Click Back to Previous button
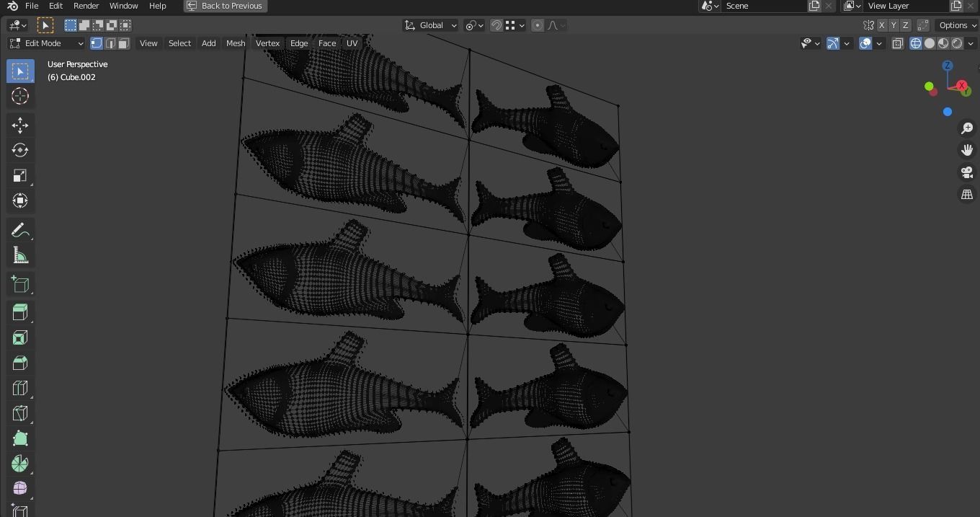Screen dimensions: 980x517 tap(225, 6)
